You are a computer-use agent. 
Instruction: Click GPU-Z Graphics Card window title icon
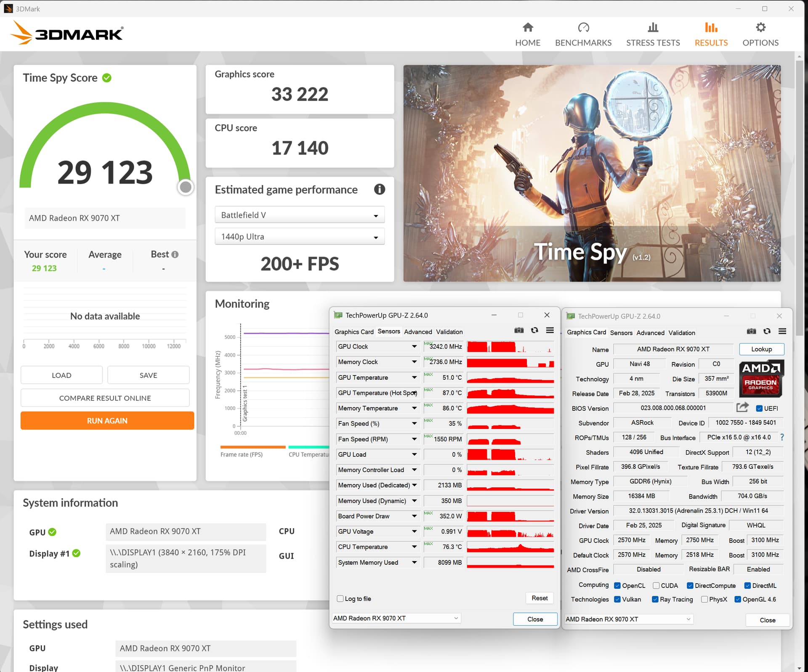pyautogui.click(x=570, y=316)
